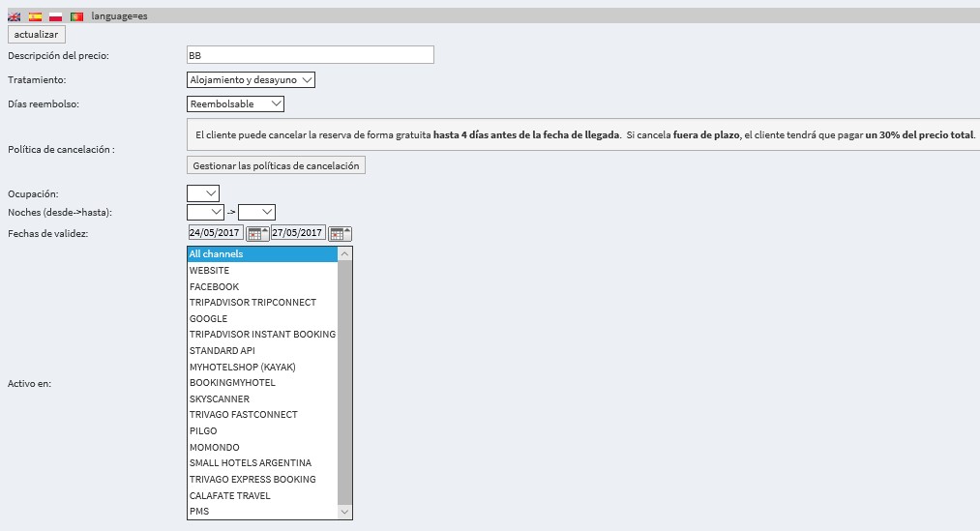
Task: Click the actualizar button
Action: (36, 35)
